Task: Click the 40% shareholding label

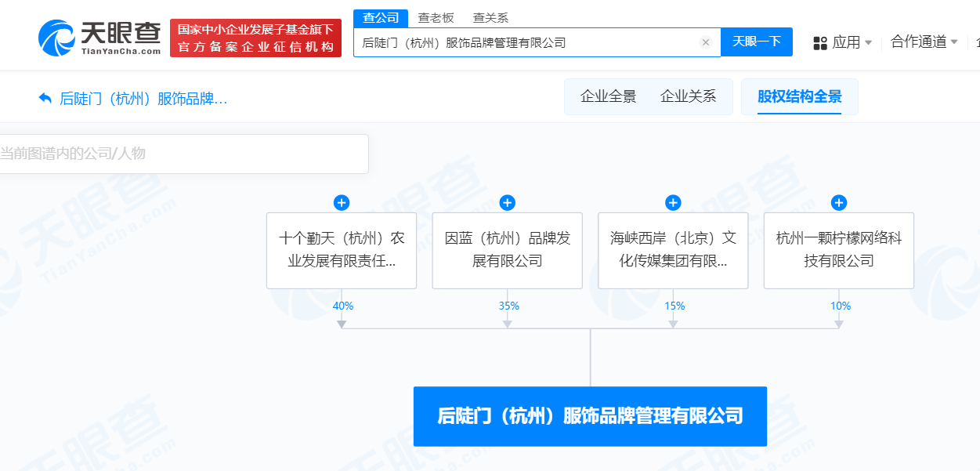Action: click(343, 306)
